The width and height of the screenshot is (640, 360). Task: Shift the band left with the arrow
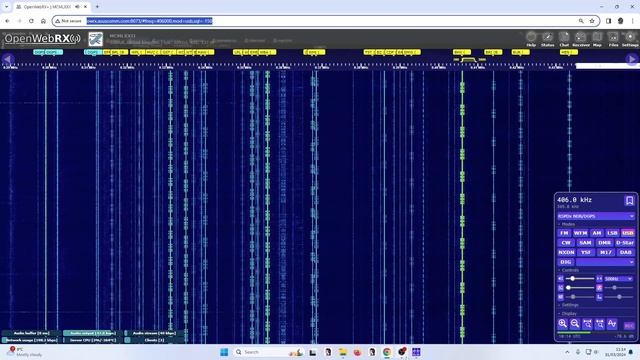[x=7, y=60]
